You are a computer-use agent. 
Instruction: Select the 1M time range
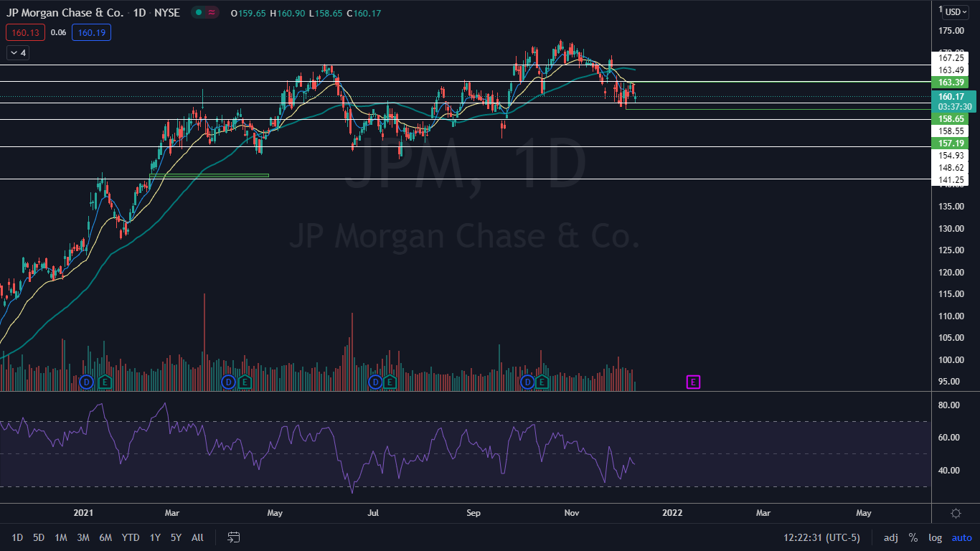(61, 537)
